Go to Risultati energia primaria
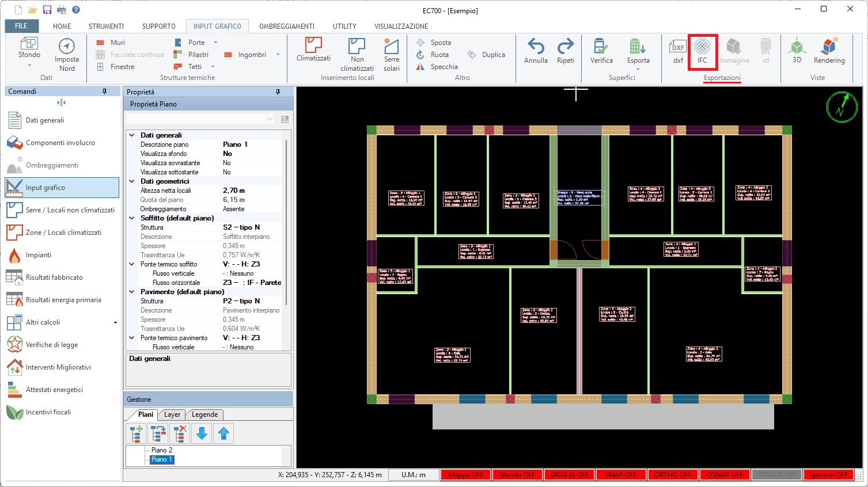The height and width of the screenshot is (487, 868). (x=63, y=300)
